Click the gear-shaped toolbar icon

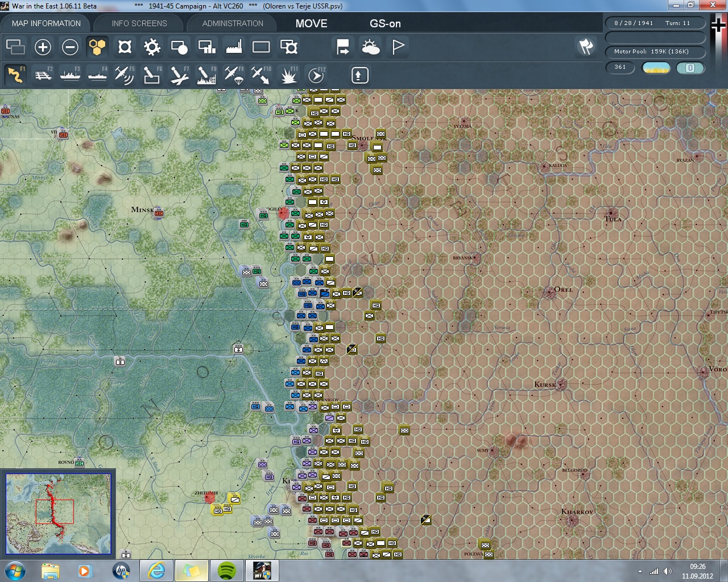[x=152, y=47]
